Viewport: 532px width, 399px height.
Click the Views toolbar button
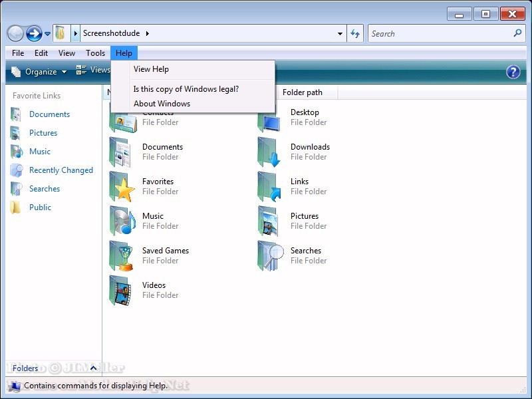[93, 70]
